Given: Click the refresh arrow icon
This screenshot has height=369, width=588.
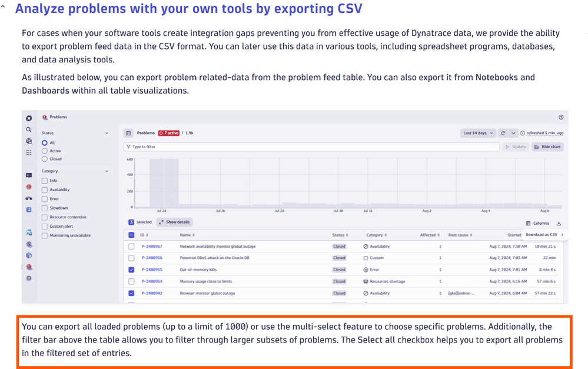Looking at the screenshot, I should pyautogui.click(x=503, y=133).
